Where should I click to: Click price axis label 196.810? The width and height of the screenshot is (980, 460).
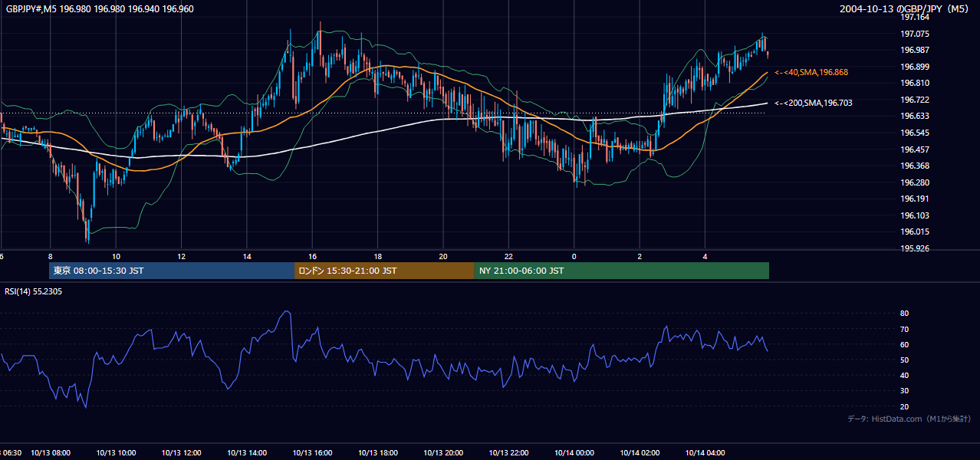coord(916,83)
